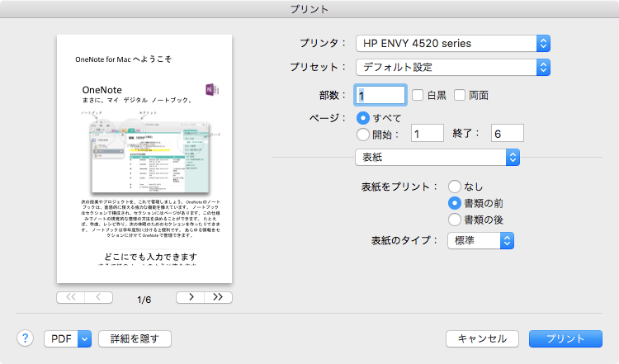Click the 表紙をプリント label
The width and height of the screenshot is (619, 364).
tap(399, 187)
